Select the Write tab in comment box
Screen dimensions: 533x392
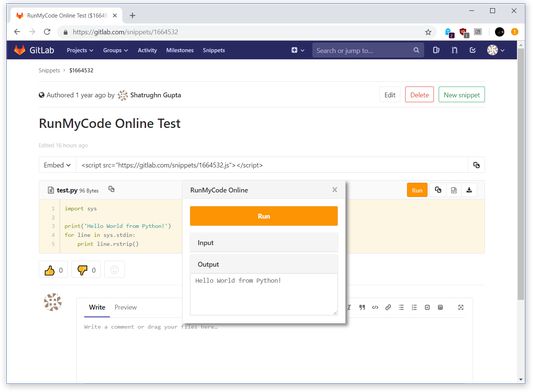click(x=97, y=307)
